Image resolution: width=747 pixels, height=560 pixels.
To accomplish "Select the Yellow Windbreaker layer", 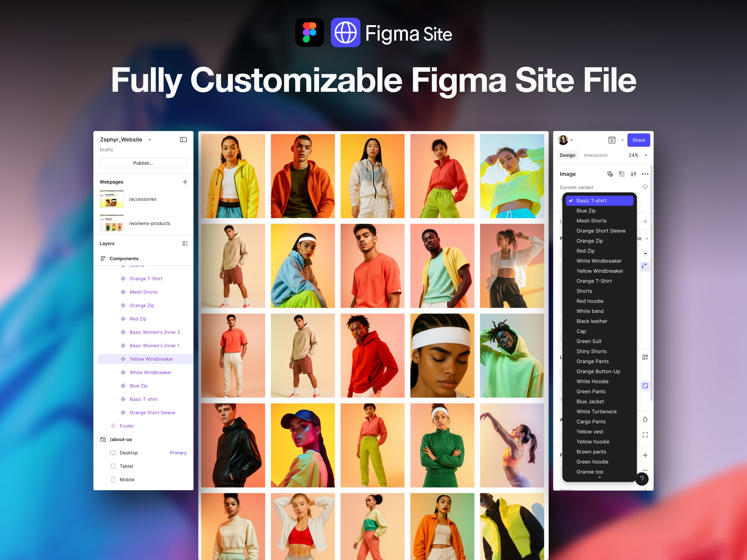I will pyautogui.click(x=146, y=359).
